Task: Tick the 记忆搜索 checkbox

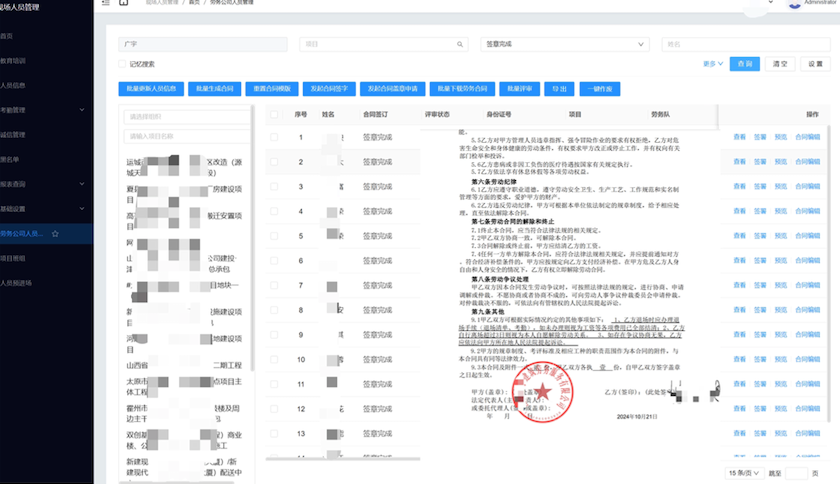Action: [x=123, y=64]
